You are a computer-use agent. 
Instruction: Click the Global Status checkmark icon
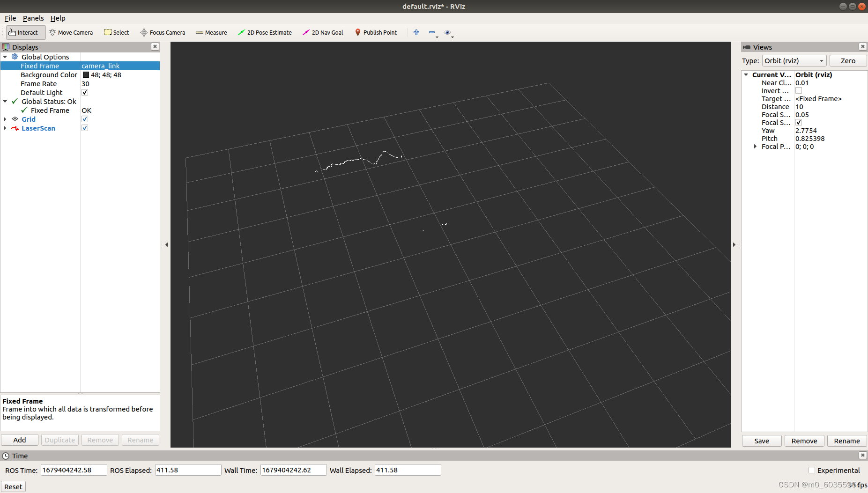click(x=15, y=101)
